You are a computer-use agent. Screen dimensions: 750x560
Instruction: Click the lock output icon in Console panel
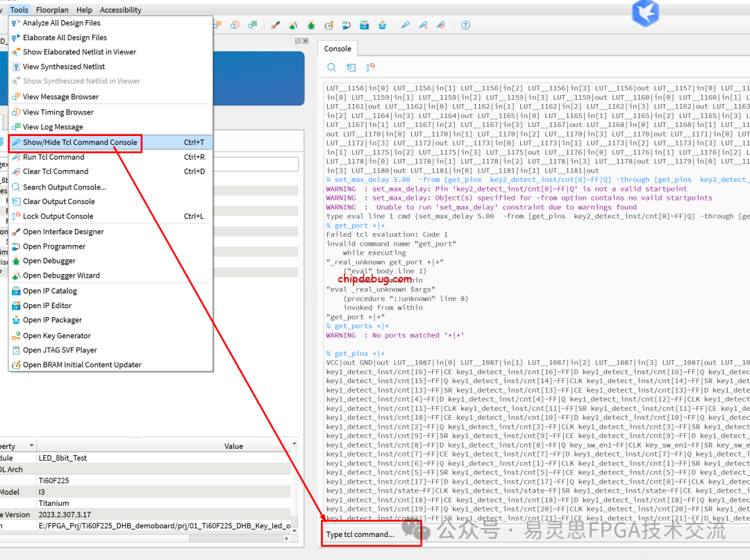pyautogui.click(x=370, y=67)
